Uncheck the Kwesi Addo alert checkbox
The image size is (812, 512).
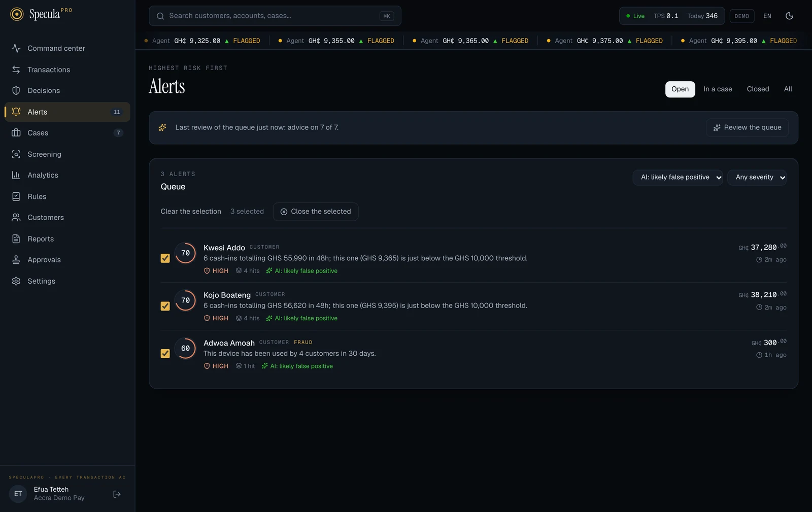click(165, 258)
